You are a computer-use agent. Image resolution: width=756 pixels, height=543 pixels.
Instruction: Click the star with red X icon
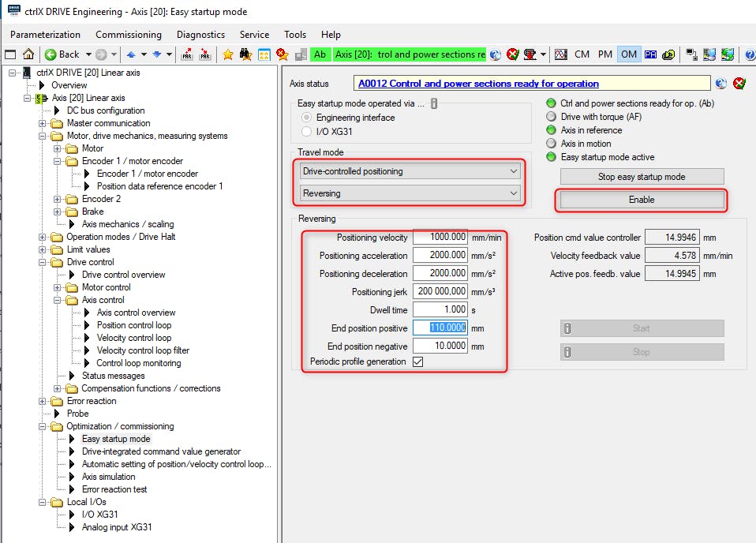coord(282,54)
